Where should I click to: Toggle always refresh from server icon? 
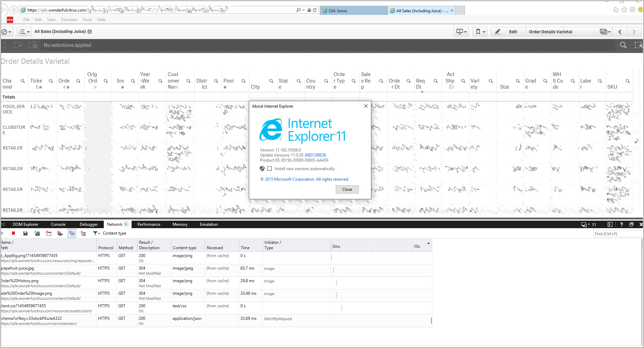point(37,233)
